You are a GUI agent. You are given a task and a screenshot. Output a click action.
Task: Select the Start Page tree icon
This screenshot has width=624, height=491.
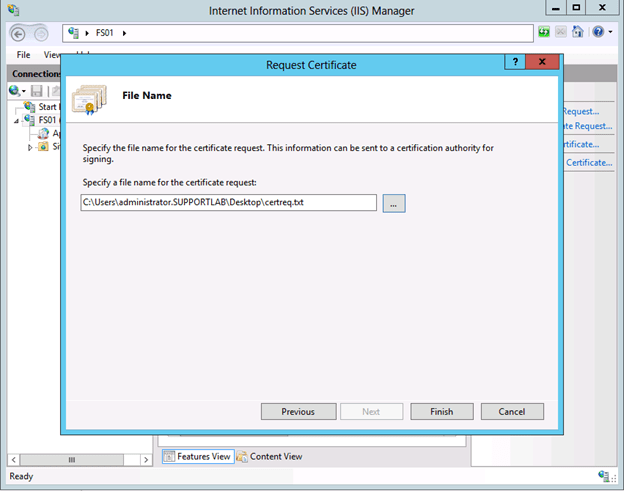click(29, 107)
